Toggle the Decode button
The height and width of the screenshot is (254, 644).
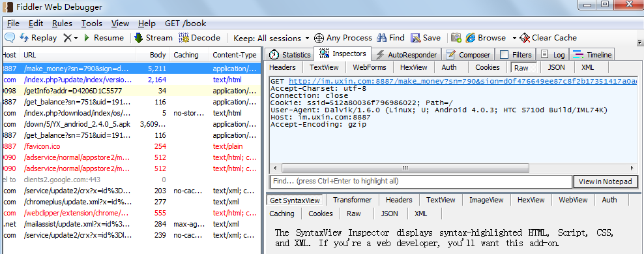coord(199,38)
